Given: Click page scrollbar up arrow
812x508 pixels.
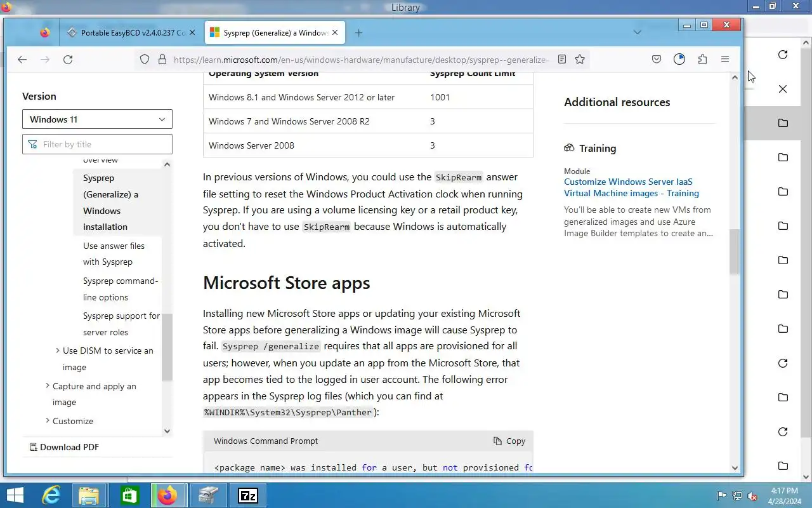Looking at the screenshot, I should point(735,77).
